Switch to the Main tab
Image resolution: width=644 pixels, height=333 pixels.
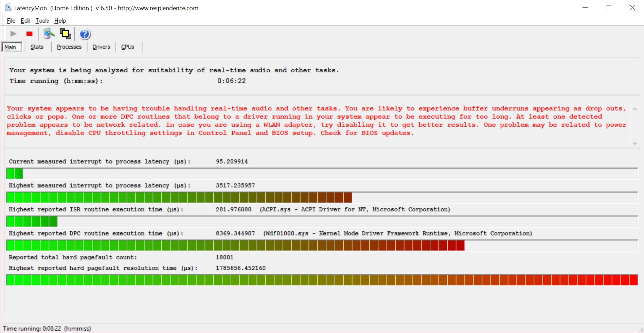tap(12, 47)
